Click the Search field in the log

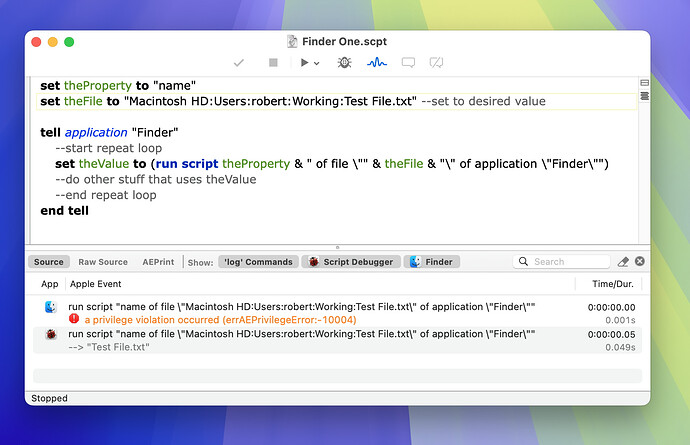[562, 261]
